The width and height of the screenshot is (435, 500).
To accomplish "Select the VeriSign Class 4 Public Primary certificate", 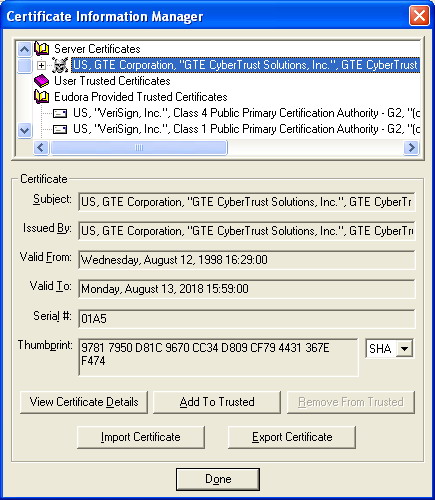I will 246,113.
